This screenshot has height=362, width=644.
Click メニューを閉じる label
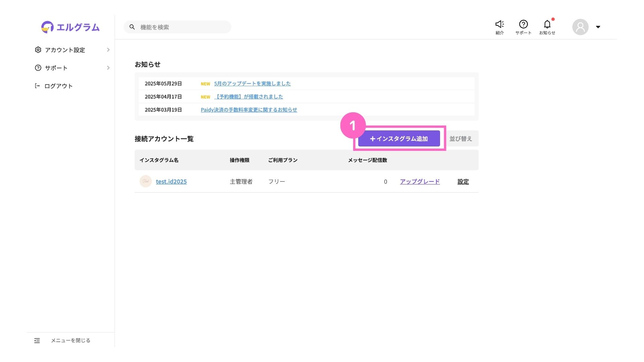coord(70,341)
